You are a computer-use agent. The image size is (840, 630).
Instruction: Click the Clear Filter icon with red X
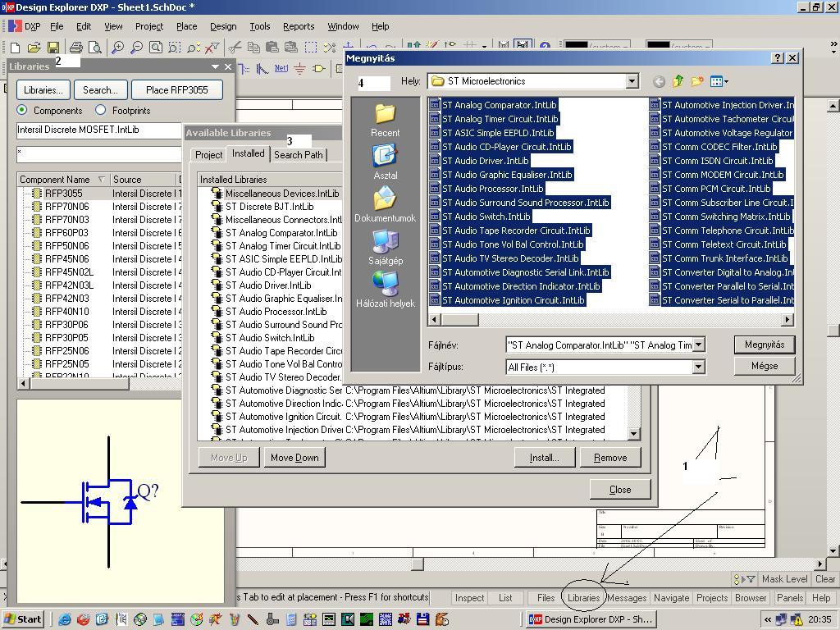212,48
